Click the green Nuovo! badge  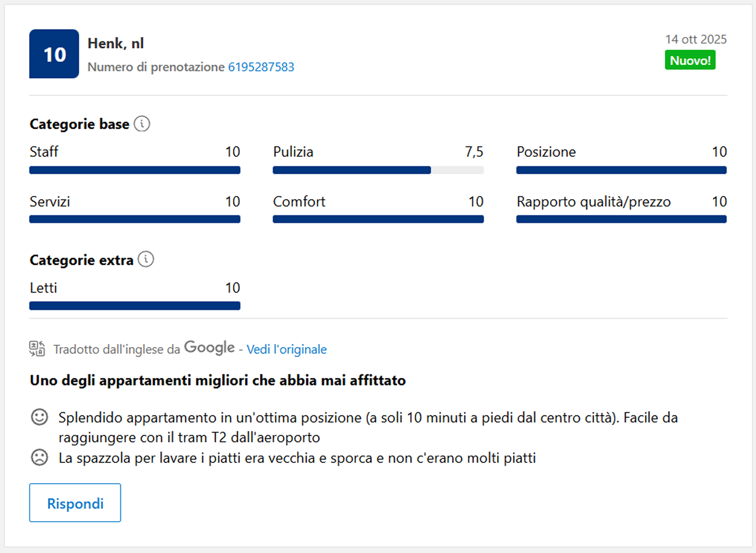pos(690,60)
